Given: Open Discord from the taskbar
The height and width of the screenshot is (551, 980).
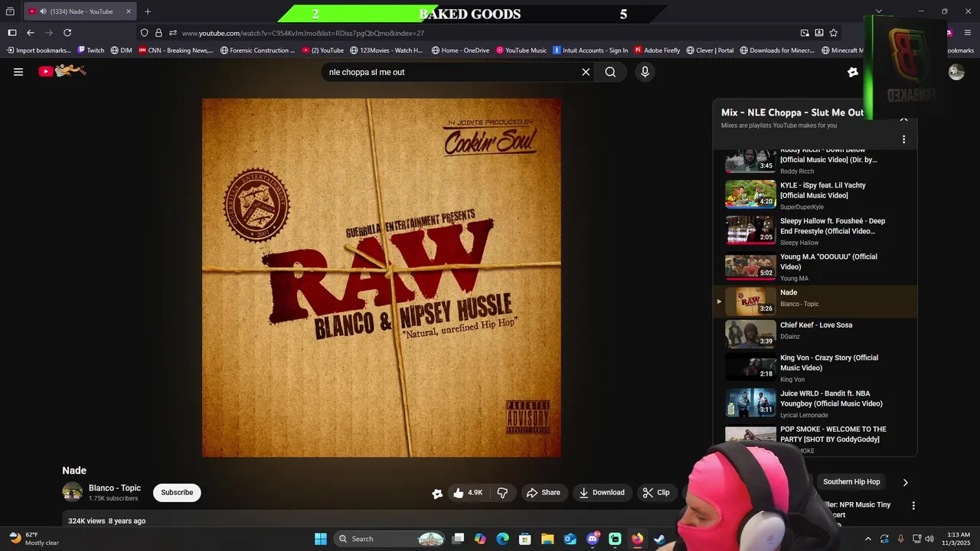Looking at the screenshot, I should coord(593,539).
